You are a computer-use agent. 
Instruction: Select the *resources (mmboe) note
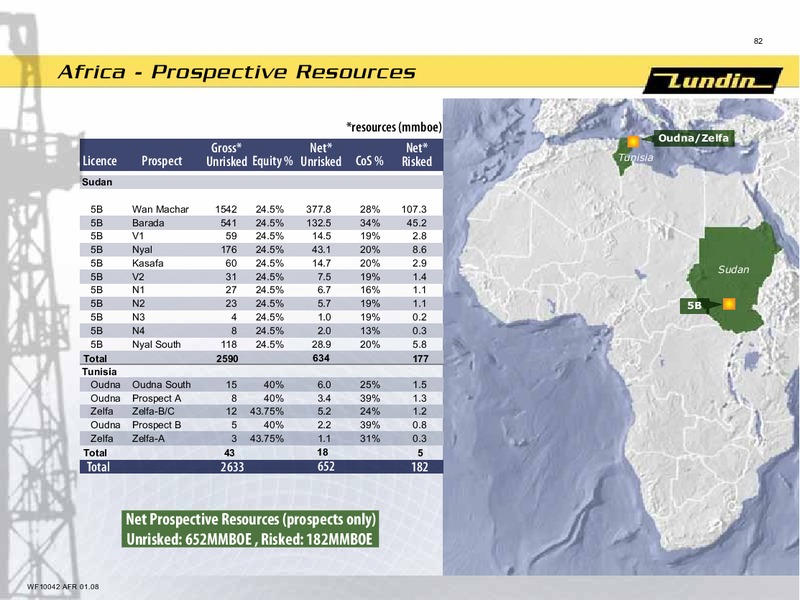point(394,127)
